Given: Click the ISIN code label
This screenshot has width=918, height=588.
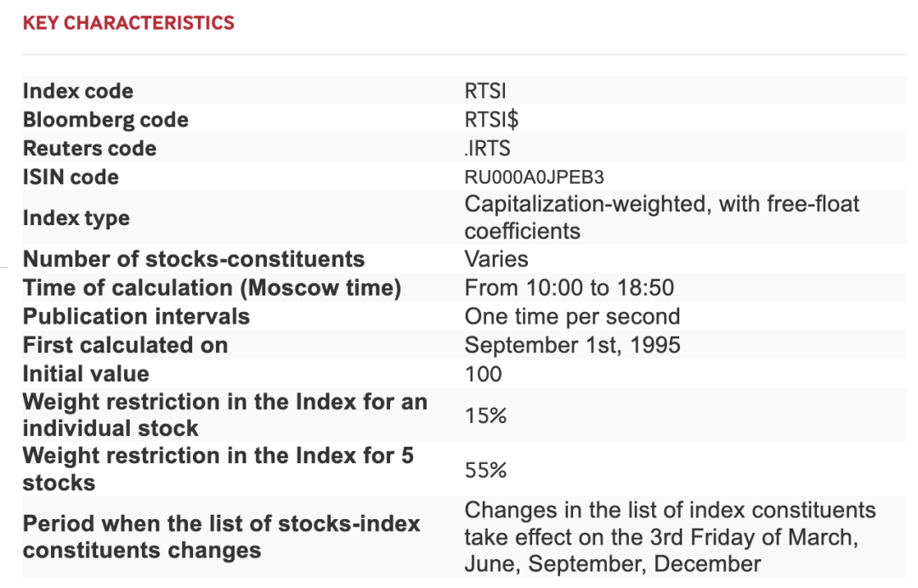Looking at the screenshot, I should click(71, 178).
